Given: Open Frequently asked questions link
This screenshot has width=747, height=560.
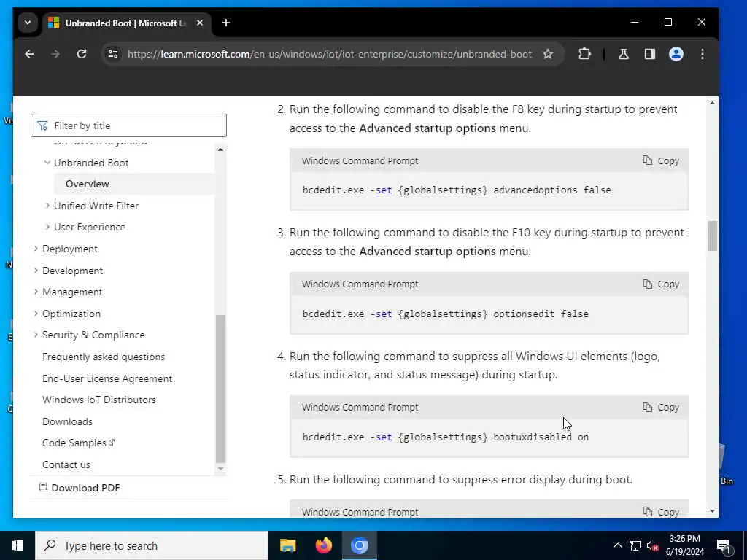Looking at the screenshot, I should [104, 357].
